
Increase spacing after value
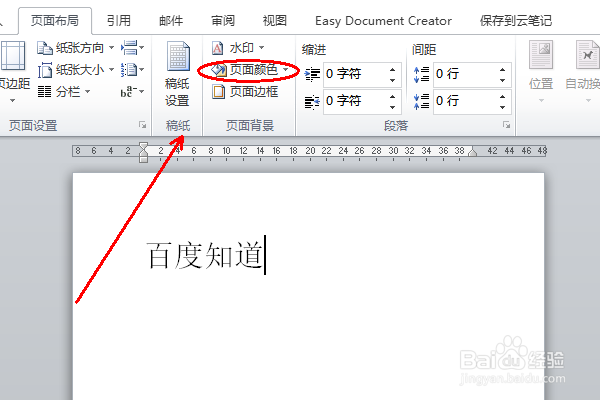[502, 96]
